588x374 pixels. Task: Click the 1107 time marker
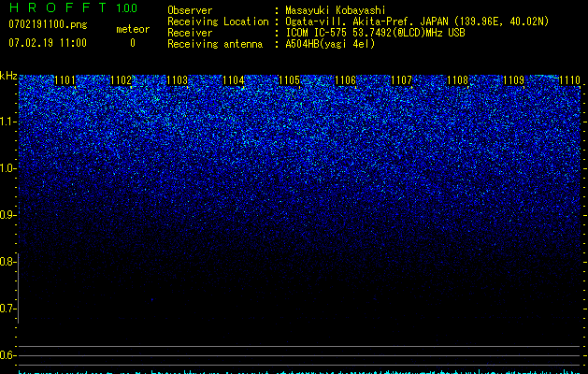coord(401,80)
